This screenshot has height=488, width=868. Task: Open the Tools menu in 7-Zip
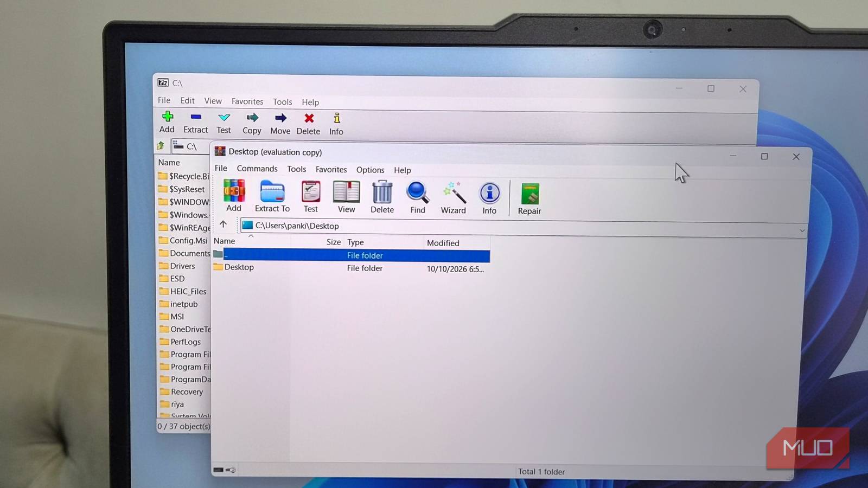pos(282,102)
